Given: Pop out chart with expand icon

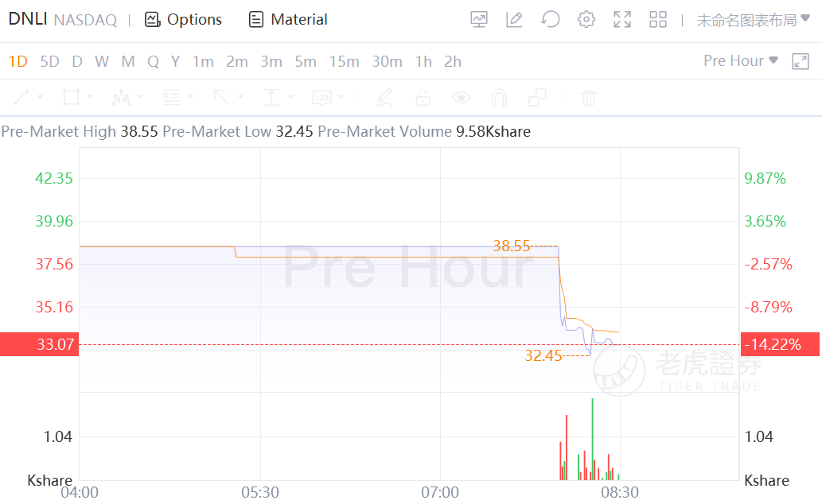Looking at the screenshot, I should [x=801, y=61].
